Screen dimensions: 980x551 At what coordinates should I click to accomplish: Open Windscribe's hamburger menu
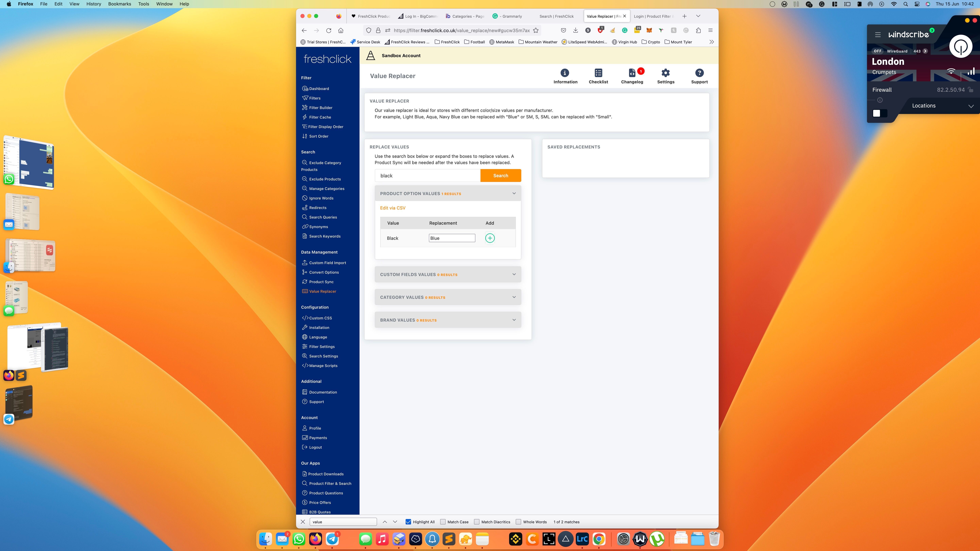tap(878, 34)
